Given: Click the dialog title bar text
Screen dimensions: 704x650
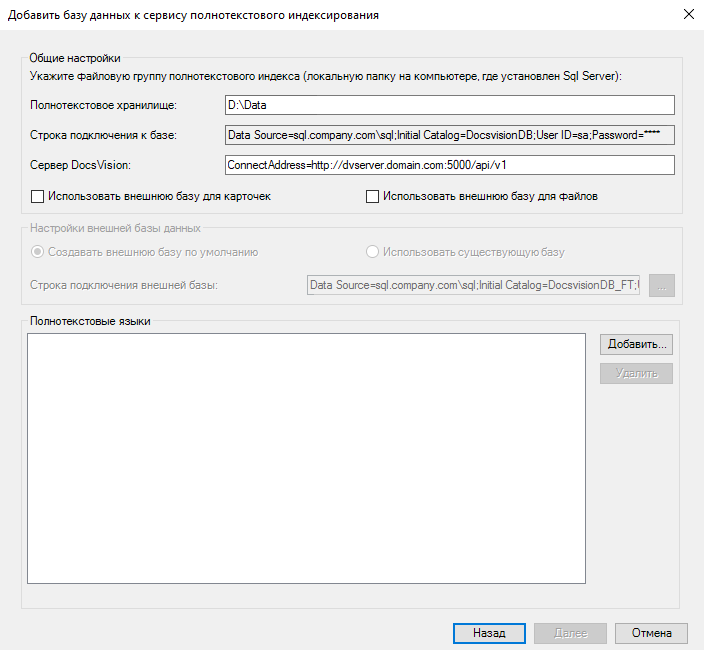Looking at the screenshot, I should [x=194, y=16].
